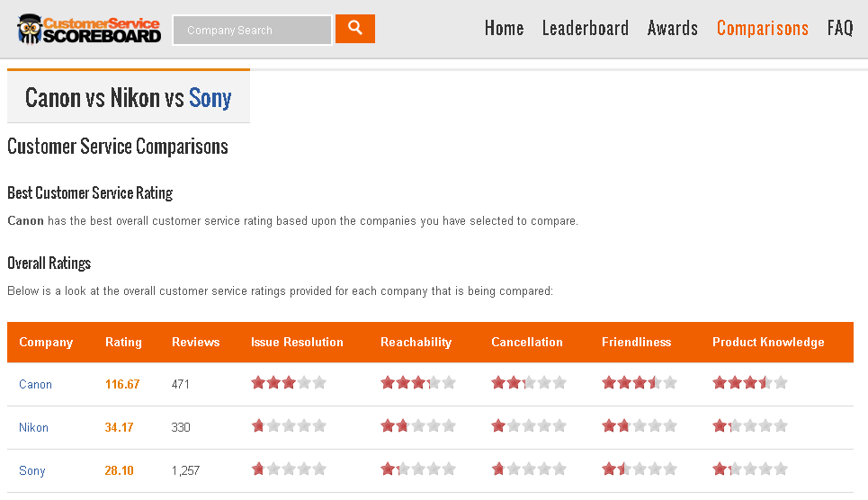Click bold Canon in the best rating sentence

click(25, 221)
